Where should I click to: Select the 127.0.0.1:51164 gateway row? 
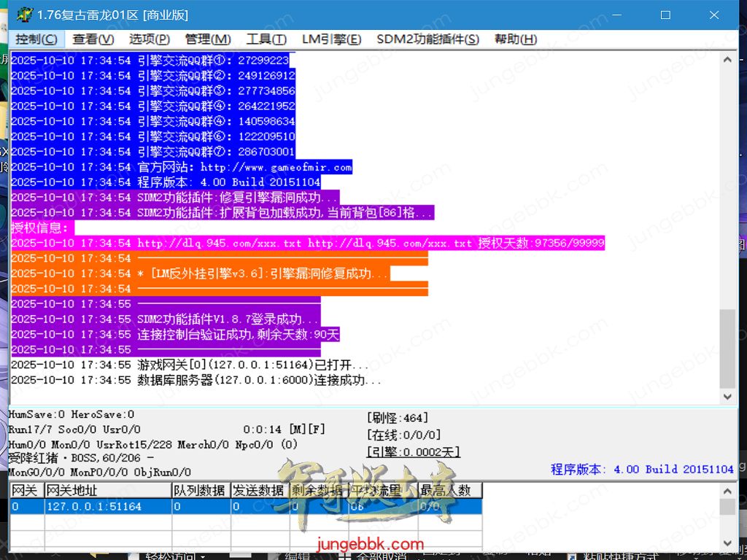[x=93, y=506]
